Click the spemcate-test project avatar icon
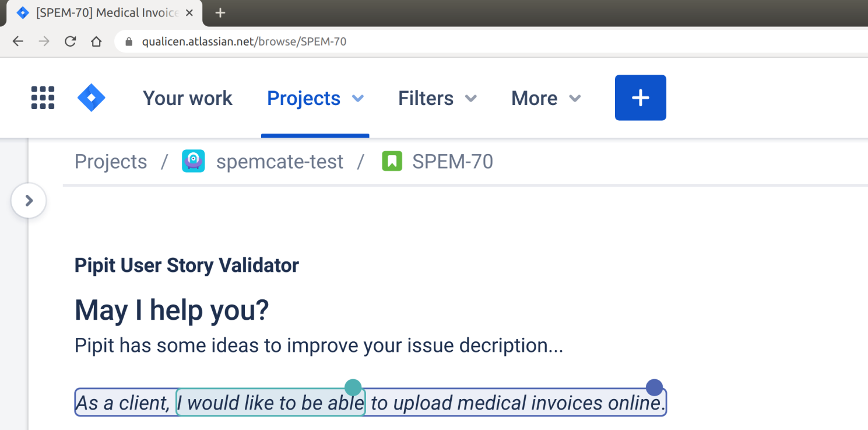The width and height of the screenshot is (868, 430). point(194,161)
